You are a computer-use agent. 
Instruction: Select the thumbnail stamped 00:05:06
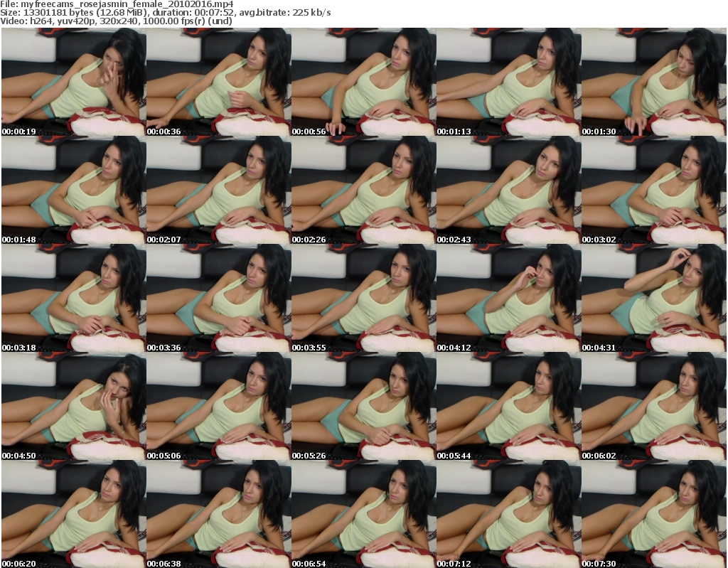219,407
